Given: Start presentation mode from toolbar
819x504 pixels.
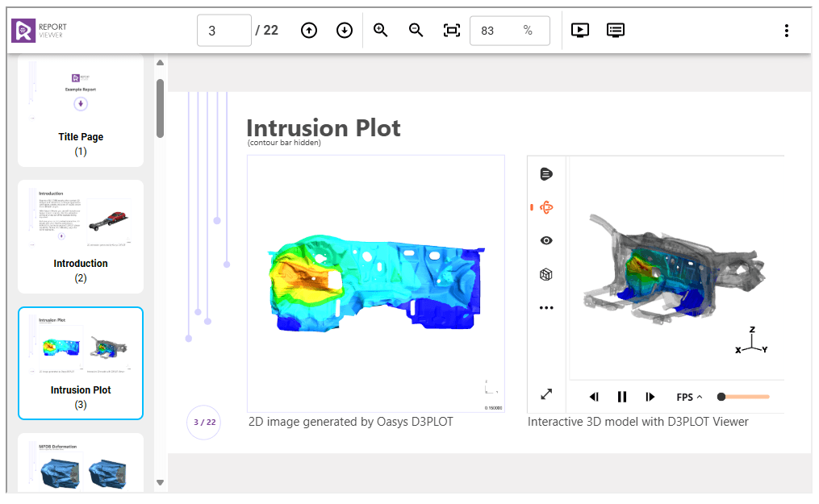Looking at the screenshot, I should pos(579,31).
